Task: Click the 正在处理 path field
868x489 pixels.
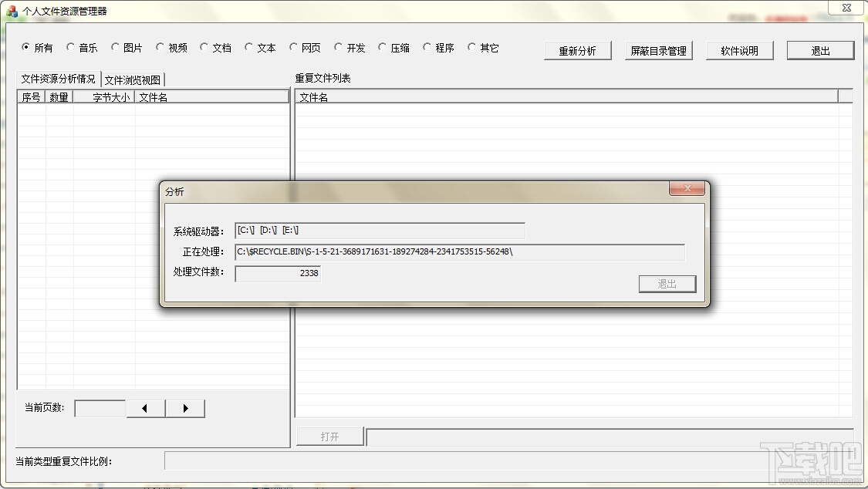Action: 460,251
